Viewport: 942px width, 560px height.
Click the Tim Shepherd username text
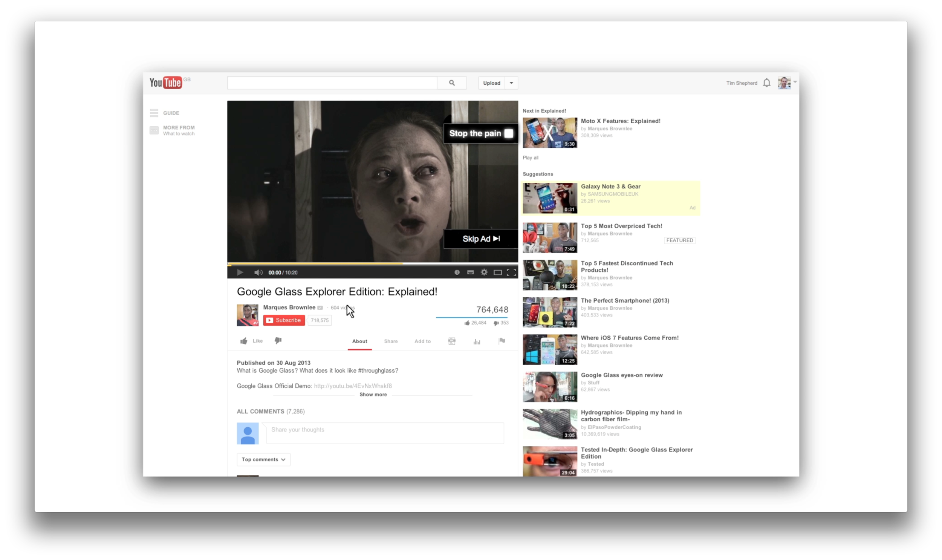point(741,83)
